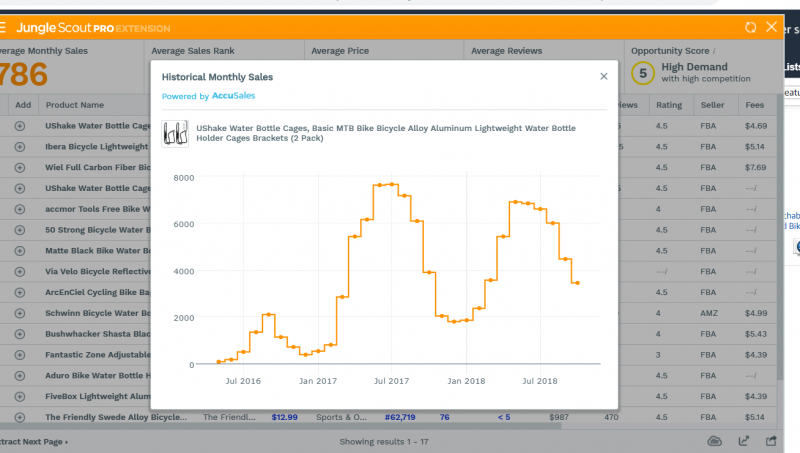800x453 pixels.
Task: Click Ibera row $5.14 fee
Action: point(755,146)
